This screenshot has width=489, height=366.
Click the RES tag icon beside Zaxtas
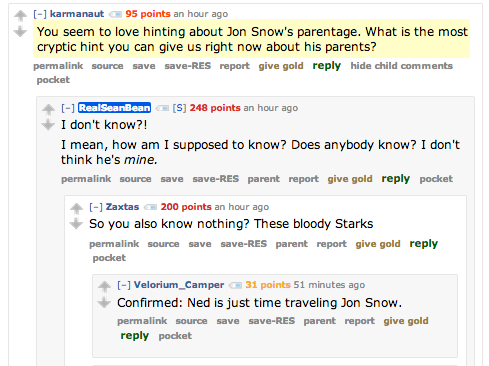point(150,207)
